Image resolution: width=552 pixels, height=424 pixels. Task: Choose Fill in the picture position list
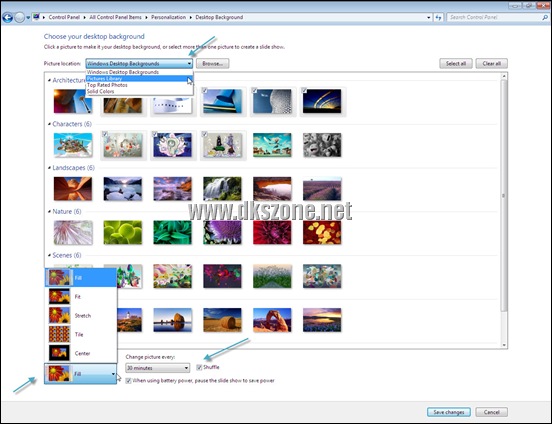(x=81, y=278)
